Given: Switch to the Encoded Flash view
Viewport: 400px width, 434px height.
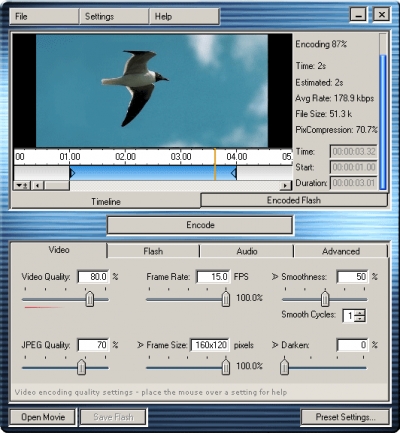Looking at the screenshot, I should point(294,200).
